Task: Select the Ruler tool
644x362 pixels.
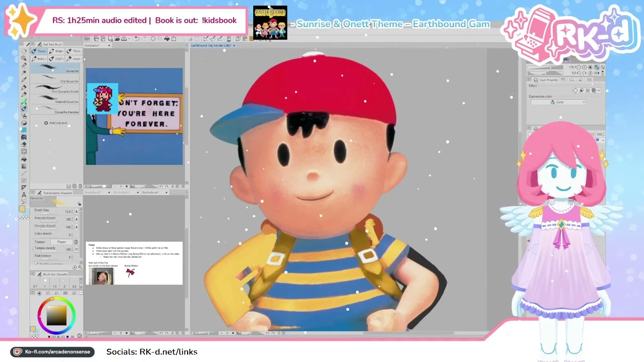Action: [x=24, y=188]
